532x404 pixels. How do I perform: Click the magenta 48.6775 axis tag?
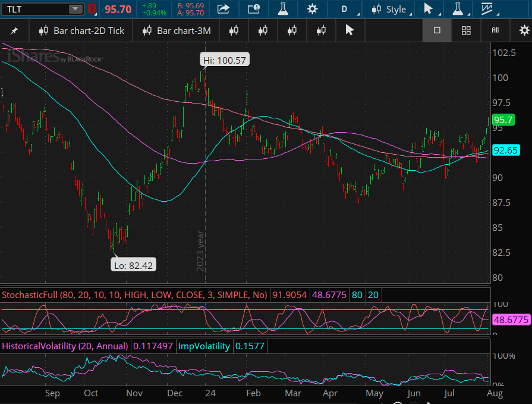pos(511,320)
